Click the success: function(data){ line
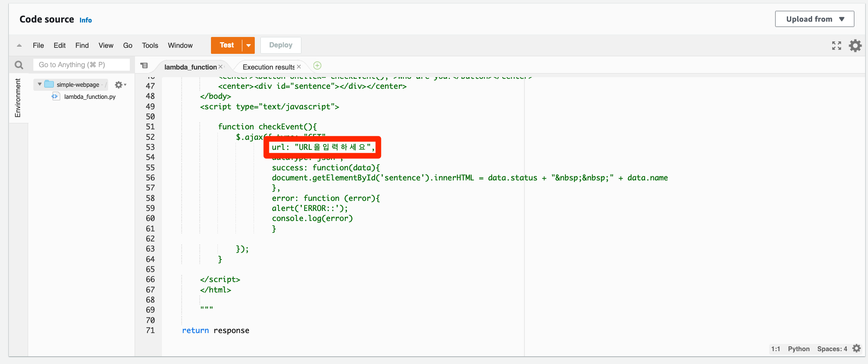This screenshot has height=364, width=868. click(326, 168)
